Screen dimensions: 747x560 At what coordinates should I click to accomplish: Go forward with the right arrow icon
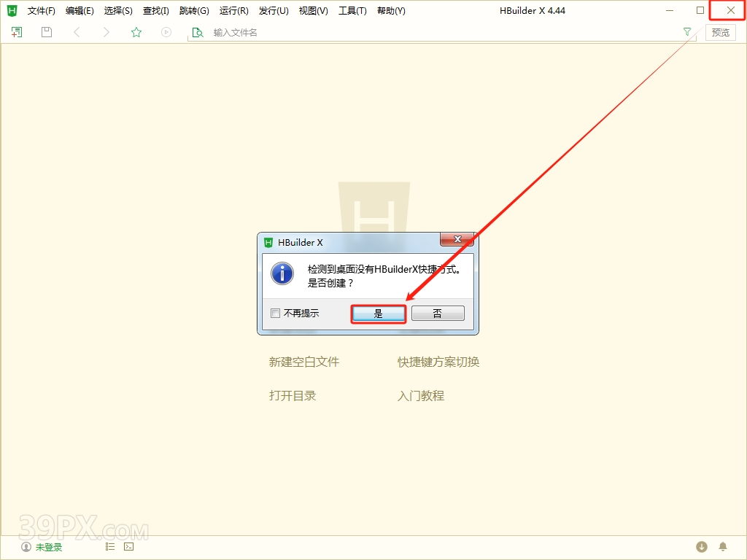(x=107, y=32)
